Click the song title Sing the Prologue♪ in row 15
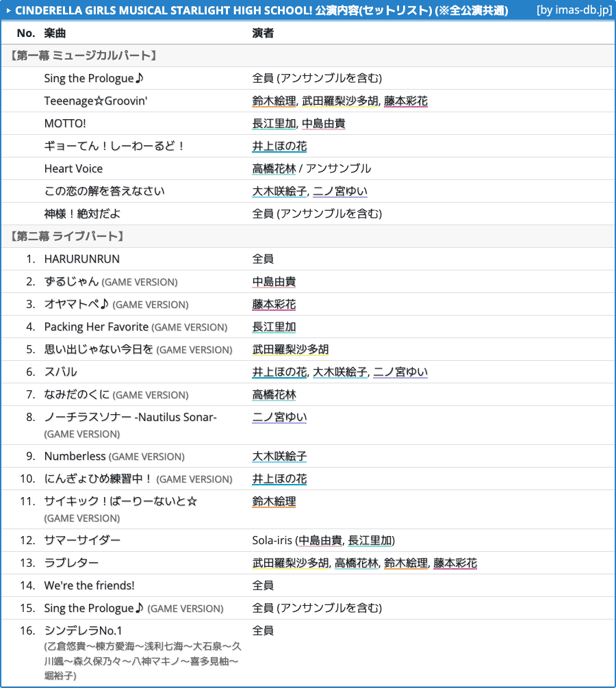This screenshot has width=616, height=688. coord(94,608)
